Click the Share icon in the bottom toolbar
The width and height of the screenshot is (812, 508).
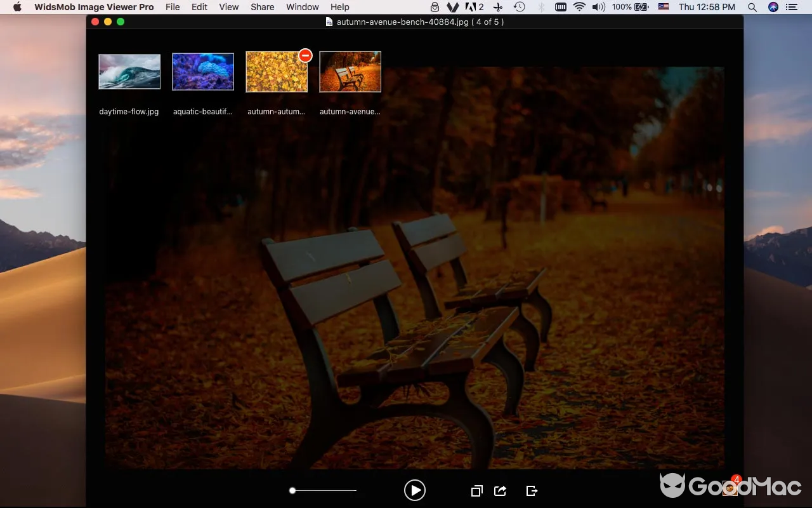(500, 490)
